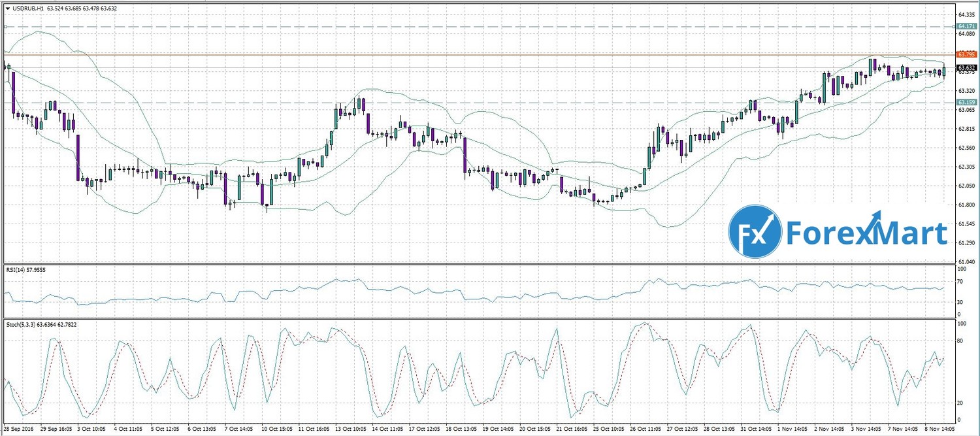Click the 8 Nov 14:05 time label

point(938,428)
